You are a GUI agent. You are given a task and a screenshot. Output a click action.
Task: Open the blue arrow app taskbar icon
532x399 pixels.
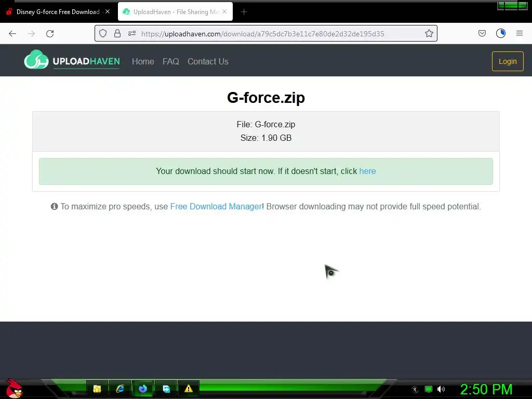(x=166, y=389)
